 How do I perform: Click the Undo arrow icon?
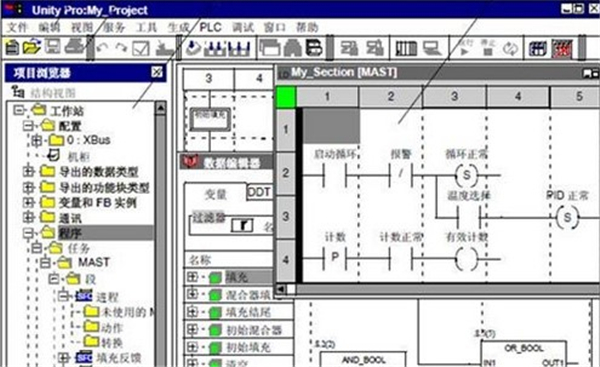[x=102, y=48]
